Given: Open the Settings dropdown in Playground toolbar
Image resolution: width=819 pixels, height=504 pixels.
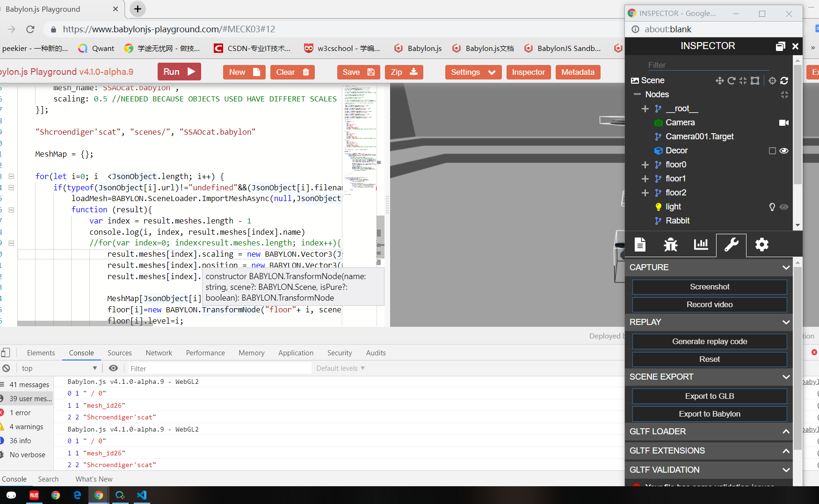Looking at the screenshot, I should click(473, 72).
